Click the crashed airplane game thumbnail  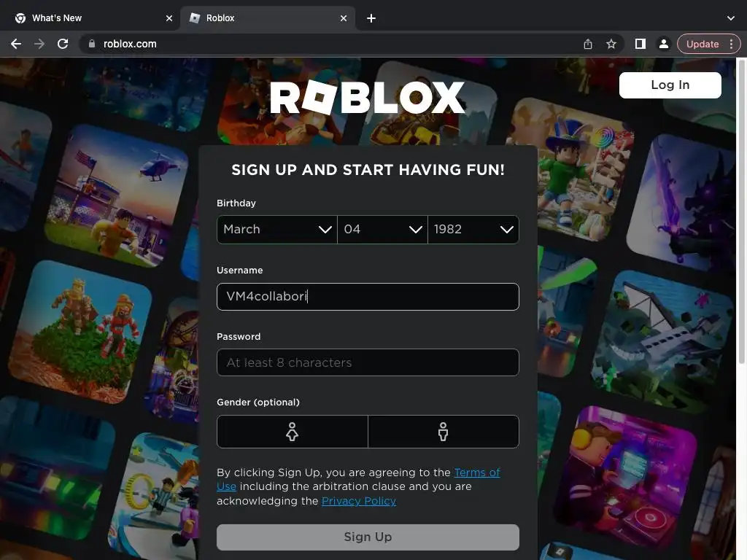point(662,341)
